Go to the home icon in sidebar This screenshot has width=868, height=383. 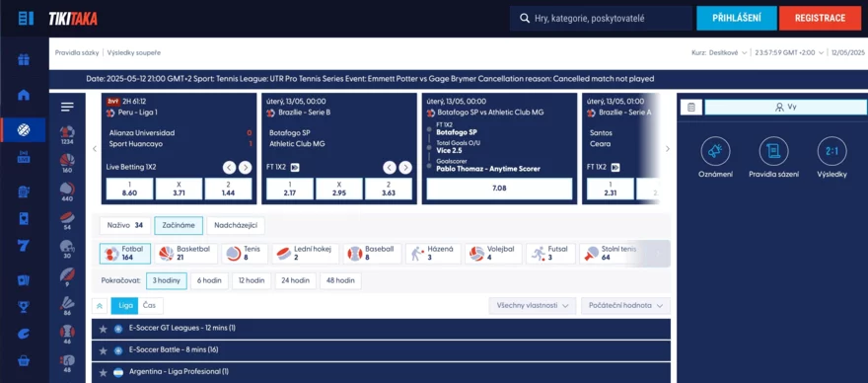click(24, 95)
